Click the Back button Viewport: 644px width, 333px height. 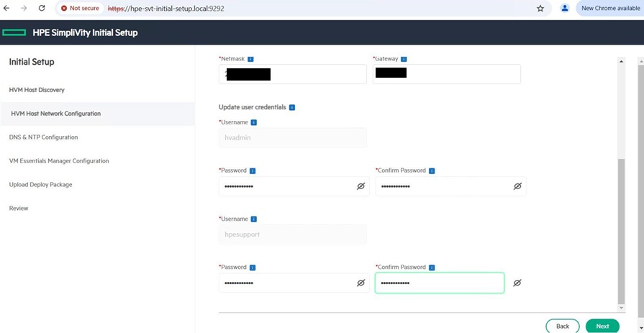(x=562, y=326)
